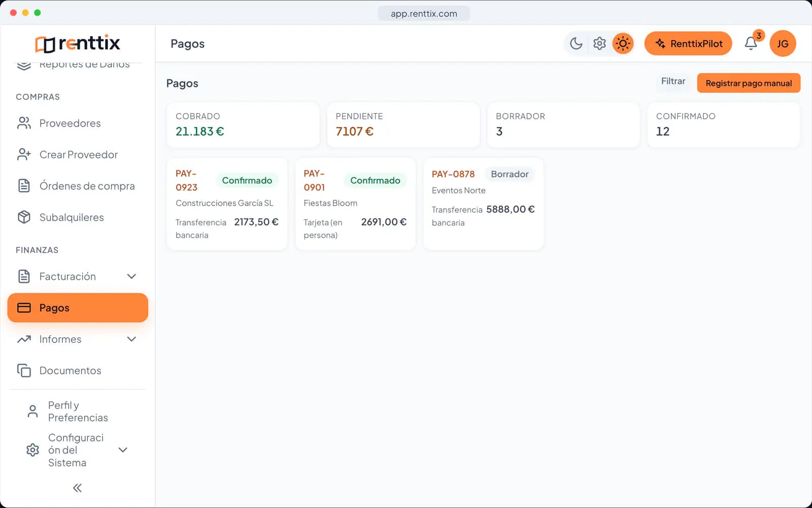Open payment PAY-0901 link
The height and width of the screenshot is (508, 812).
[x=314, y=180]
